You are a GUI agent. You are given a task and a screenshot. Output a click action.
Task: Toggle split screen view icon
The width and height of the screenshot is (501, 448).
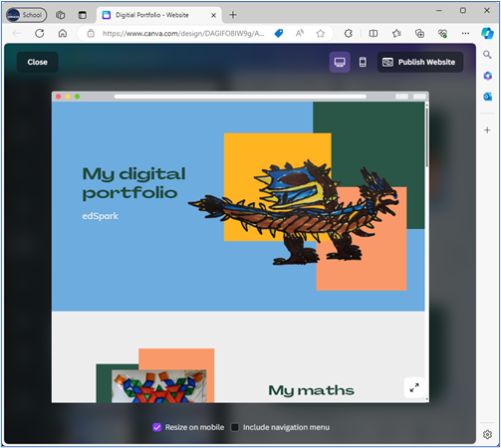click(374, 33)
